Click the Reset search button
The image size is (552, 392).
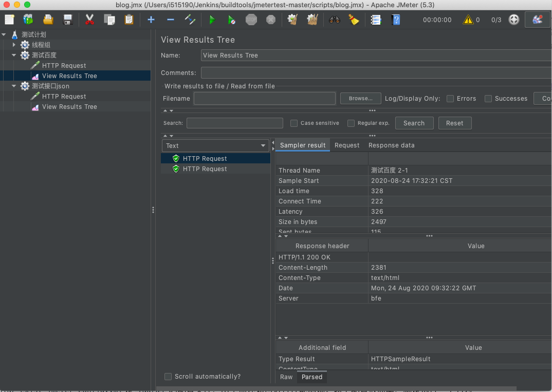coord(454,123)
